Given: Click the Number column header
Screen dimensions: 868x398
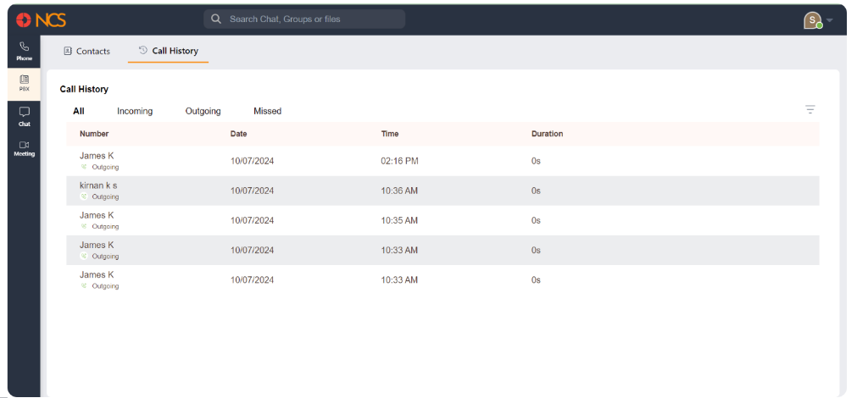Looking at the screenshot, I should 94,134.
